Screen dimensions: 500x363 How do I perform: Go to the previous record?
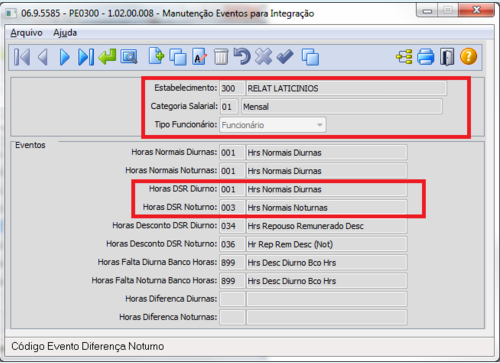[x=43, y=57]
